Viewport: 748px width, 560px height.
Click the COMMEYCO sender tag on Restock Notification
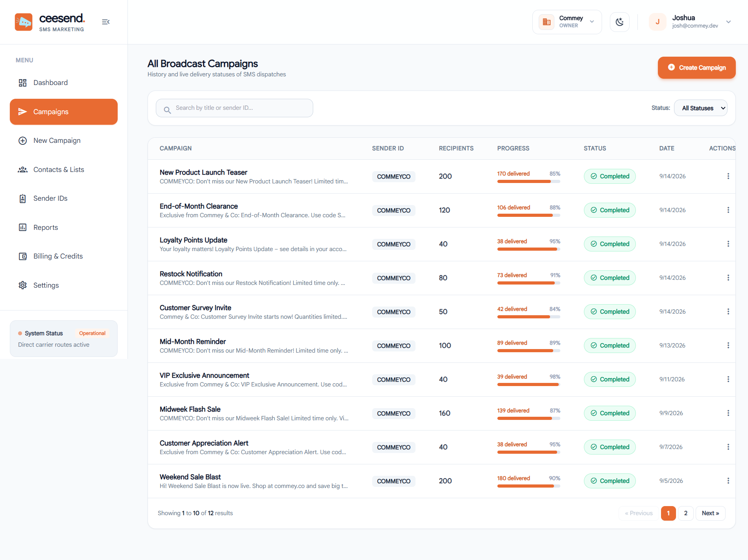tap(394, 278)
